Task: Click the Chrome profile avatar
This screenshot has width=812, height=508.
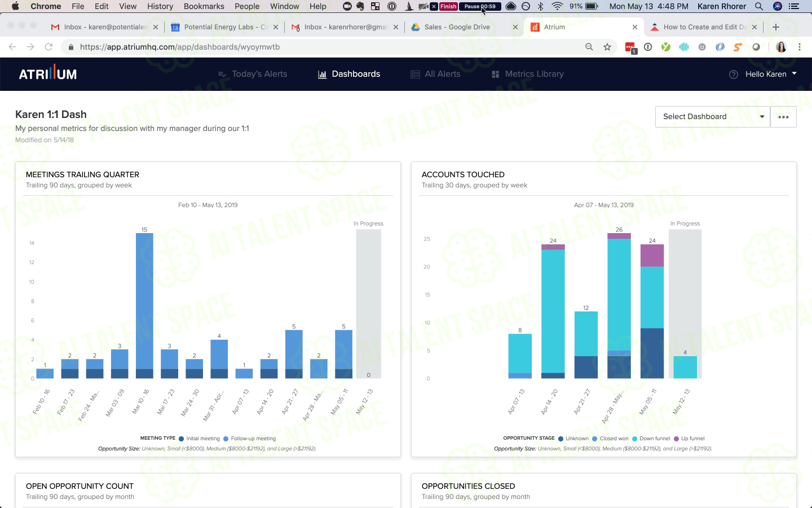Action: [x=781, y=47]
